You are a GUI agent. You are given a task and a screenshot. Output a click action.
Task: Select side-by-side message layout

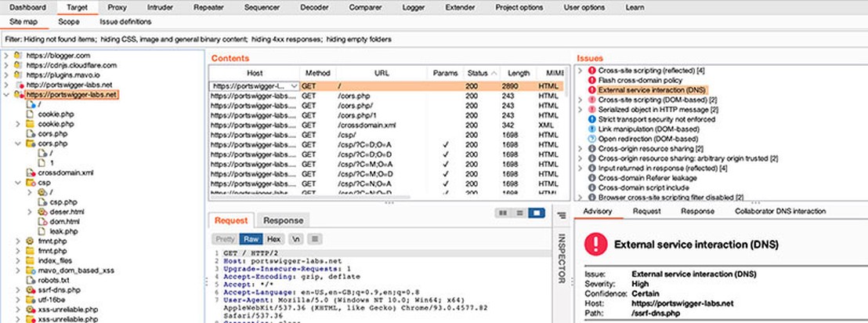pyautogui.click(x=503, y=212)
